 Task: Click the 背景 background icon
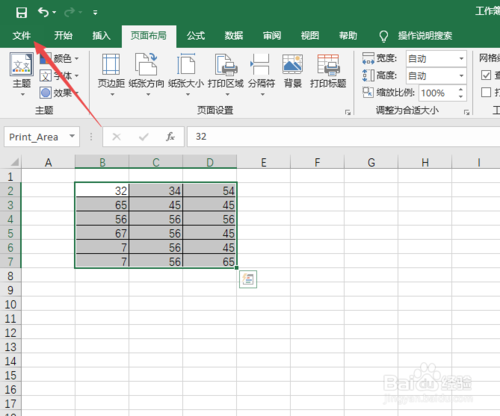[x=292, y=71]
